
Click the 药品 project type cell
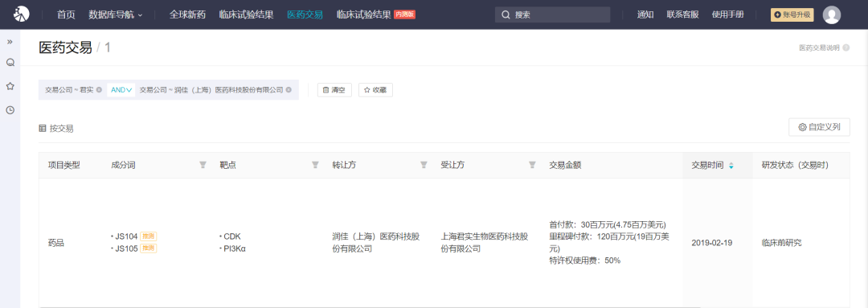pos(56,243)
